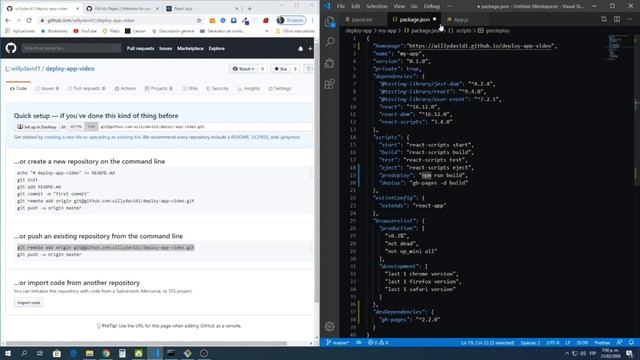
Task: Click the Set up in Desktop button
Action: [37, 127]
